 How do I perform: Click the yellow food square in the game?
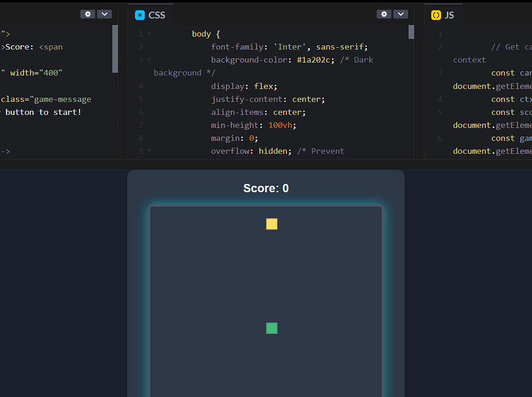coord(272,224)
